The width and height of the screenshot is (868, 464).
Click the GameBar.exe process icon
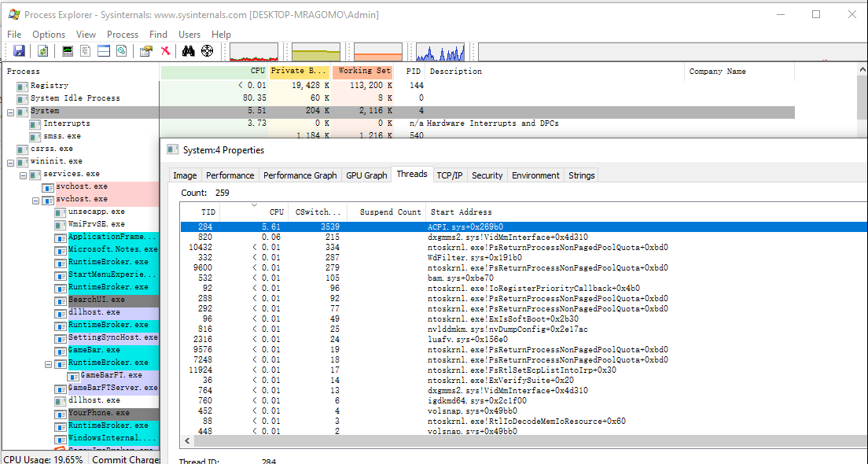pyautogui.click(x=61, y=351)
